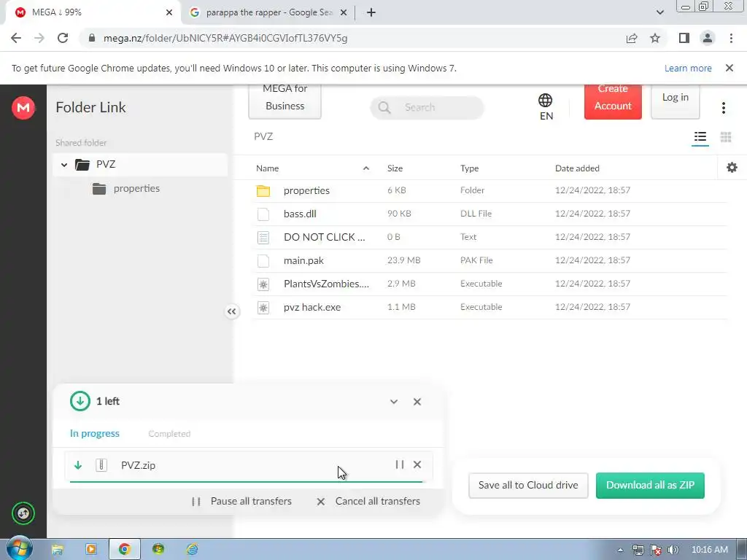Click the DO NOT CLICK text file icon

click(x=263, y=237)
